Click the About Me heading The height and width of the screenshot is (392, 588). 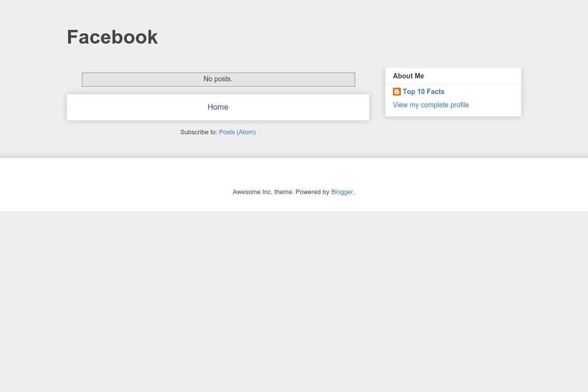[x=408, y=76]
